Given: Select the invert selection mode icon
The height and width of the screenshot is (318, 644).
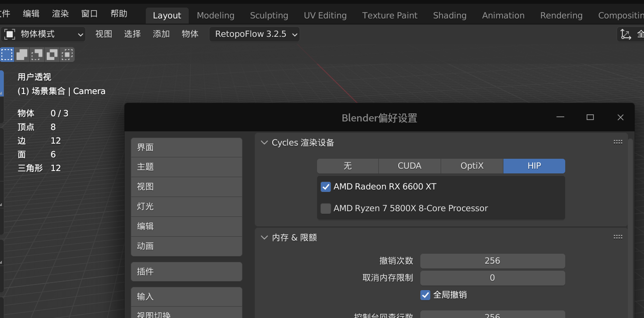Looking at the screenshot, I should [51, 54].
